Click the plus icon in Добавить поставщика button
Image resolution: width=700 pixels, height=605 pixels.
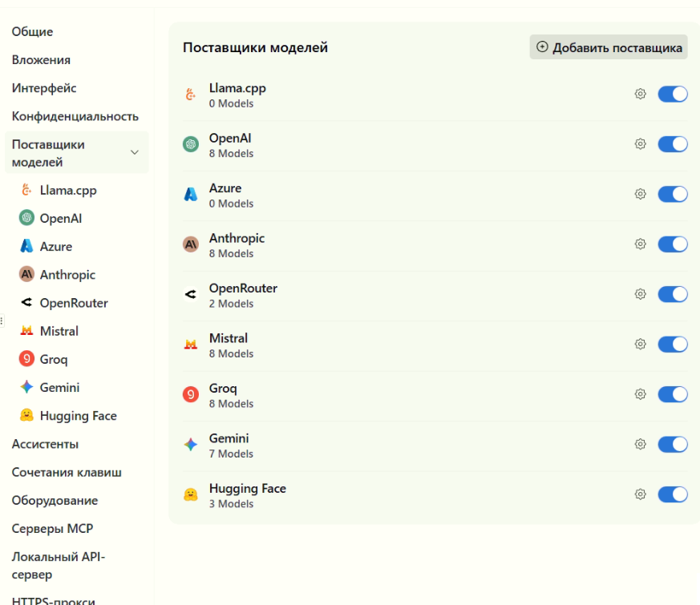tap(542, 46)
